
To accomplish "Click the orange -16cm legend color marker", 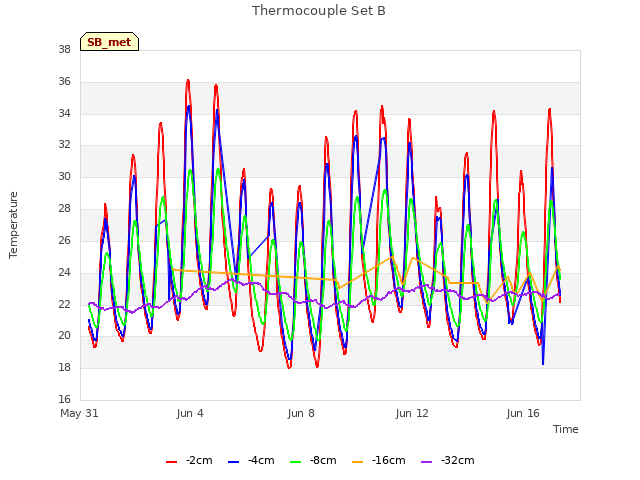I will coord(358,462).
